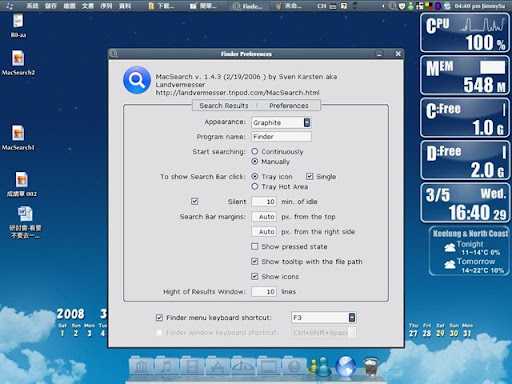The height and width of the screenshot is (384, 512).
Task: Click the green messenger icon in system tray
Action: [x=411, y=6]
